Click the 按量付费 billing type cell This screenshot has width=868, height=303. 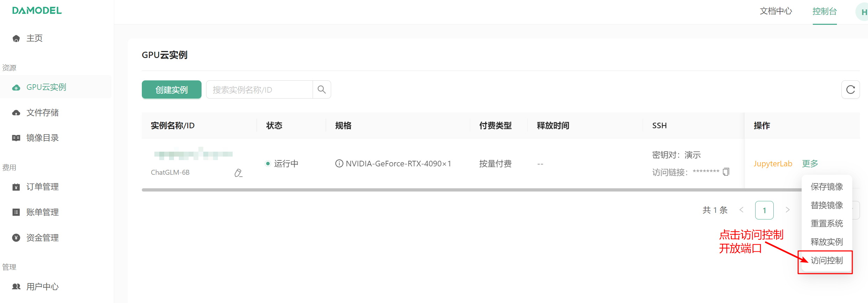495,164
